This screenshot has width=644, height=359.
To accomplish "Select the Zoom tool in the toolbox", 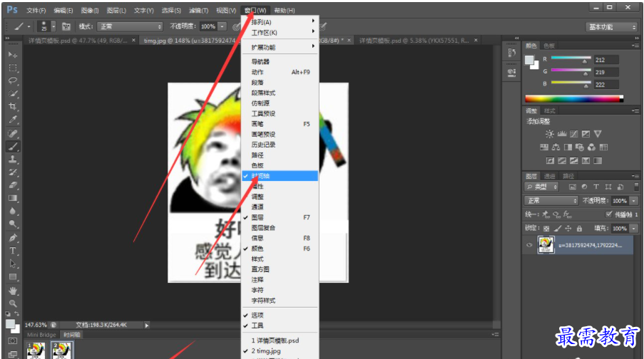I will click(x=13, y=303).
